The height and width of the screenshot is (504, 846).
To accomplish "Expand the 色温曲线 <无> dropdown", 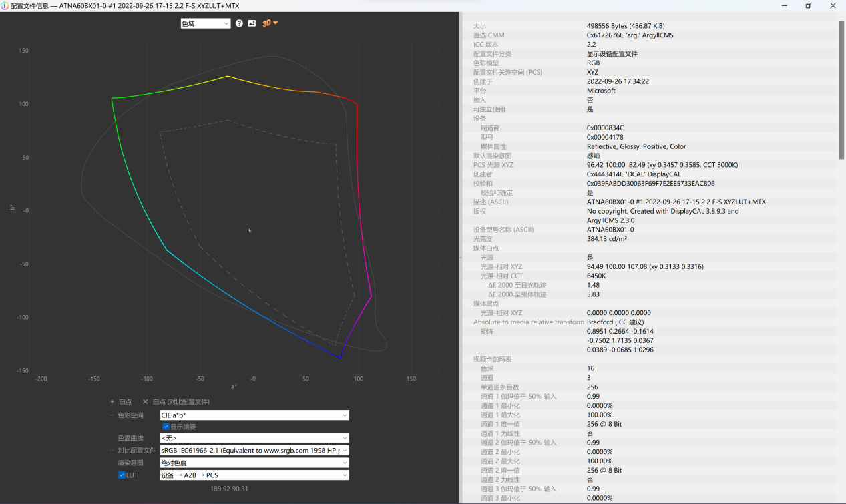I will pyautogui.click(x=254, y=439).
